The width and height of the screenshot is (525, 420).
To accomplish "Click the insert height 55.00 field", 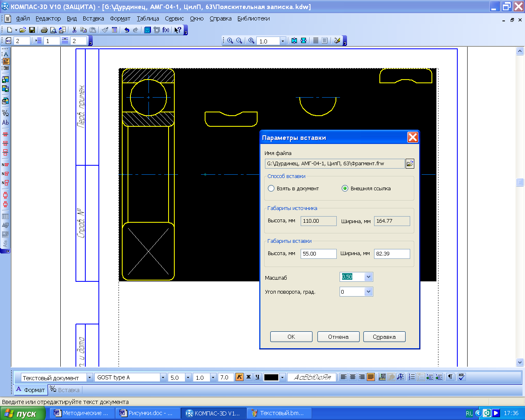I will click(319, 254).
